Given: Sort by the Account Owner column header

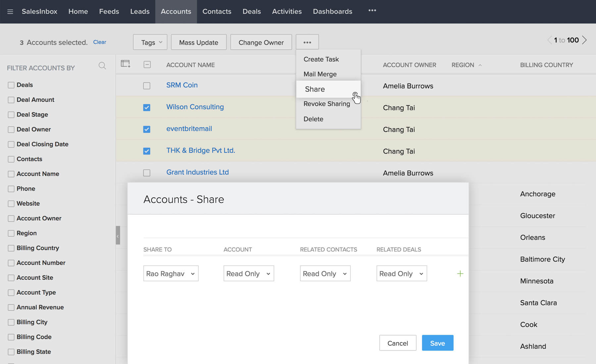Looking at the screenshot, I should tap(410, 65).
